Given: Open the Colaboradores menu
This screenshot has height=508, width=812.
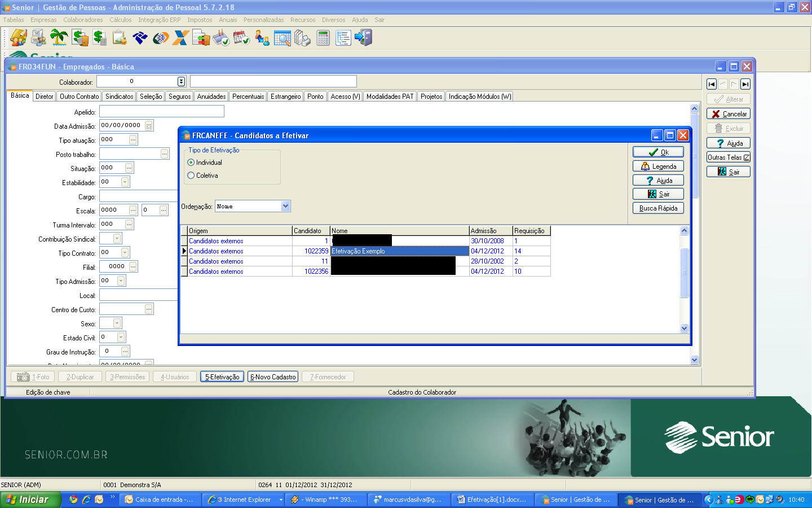Looking at the screenshot, I should (x=83, y=20).
